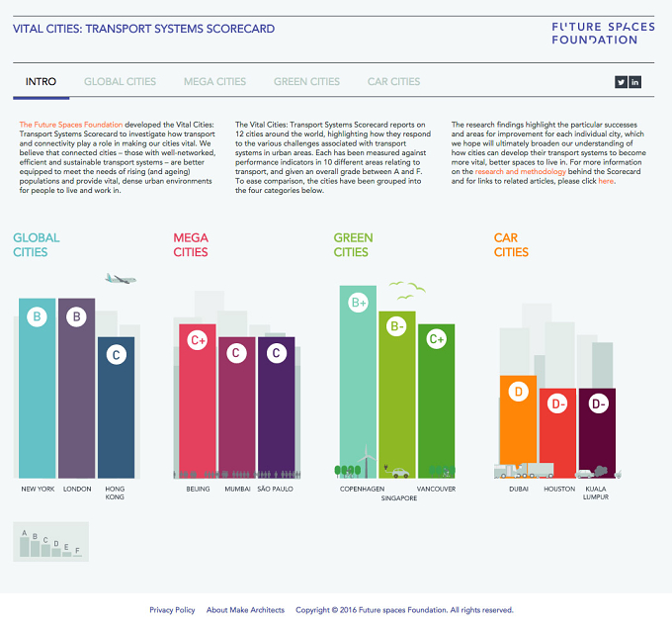Select the purple London bar
Viewport: 672px width, 627px height.
77,388
